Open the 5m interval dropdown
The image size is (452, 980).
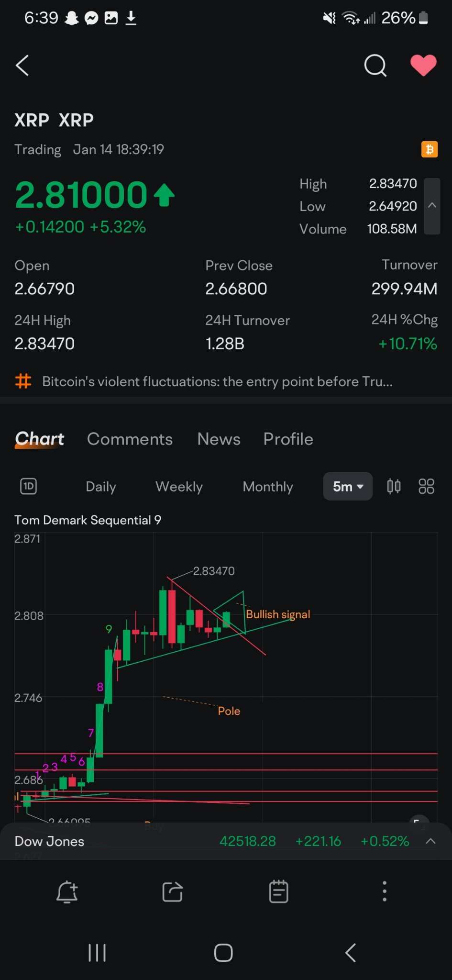[348, 487]
